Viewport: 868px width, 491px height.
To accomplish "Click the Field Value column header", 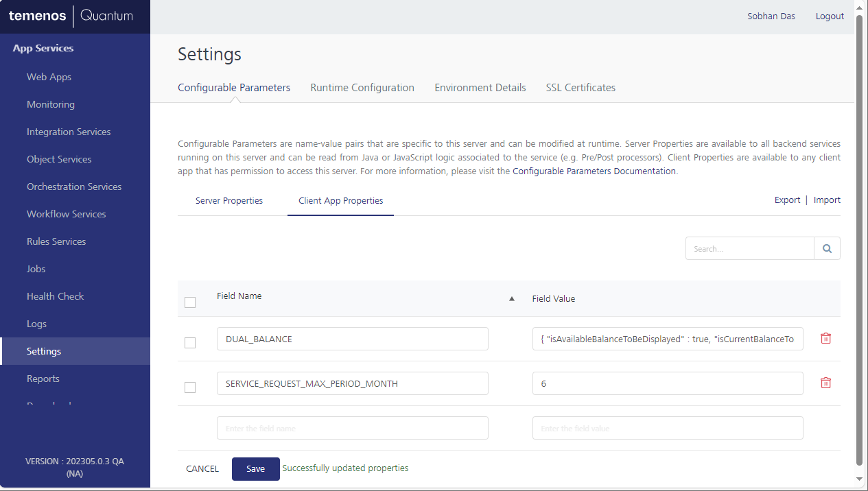I will pyautogui.click(x=554, y=299).
